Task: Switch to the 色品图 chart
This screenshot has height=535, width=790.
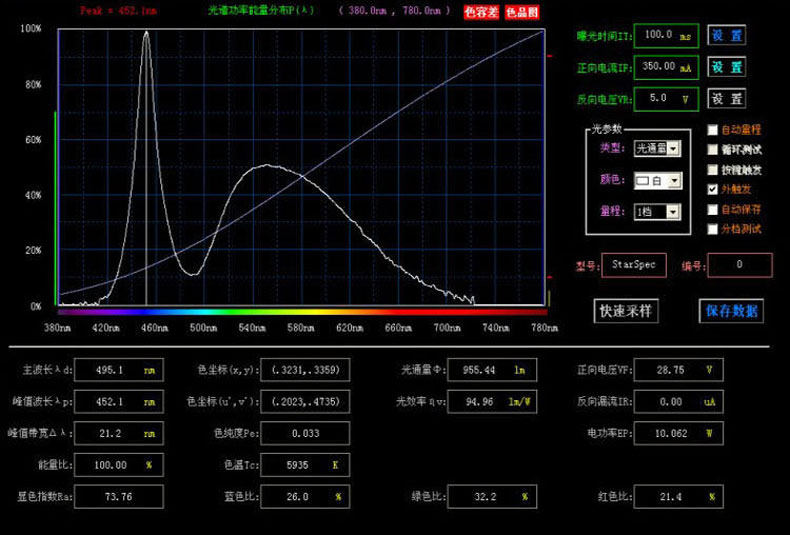Action: click(x=521, y=13)
